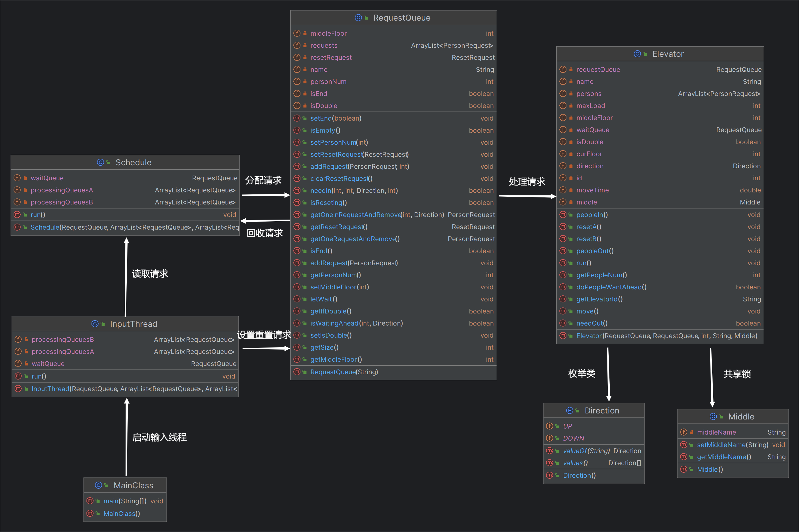Click the field icon next to middleFloor in RequestQueue
The height and width of the screenshot is (532, 799).
[x=297, y=33]
